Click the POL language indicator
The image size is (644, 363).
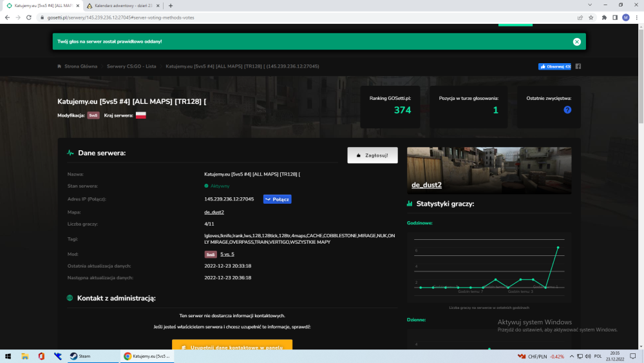click(598, 357)
